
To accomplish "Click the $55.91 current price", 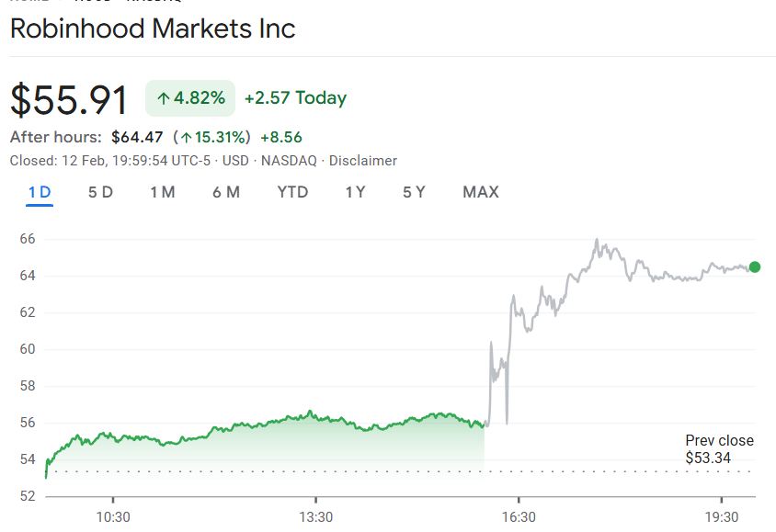I will 69,99.
